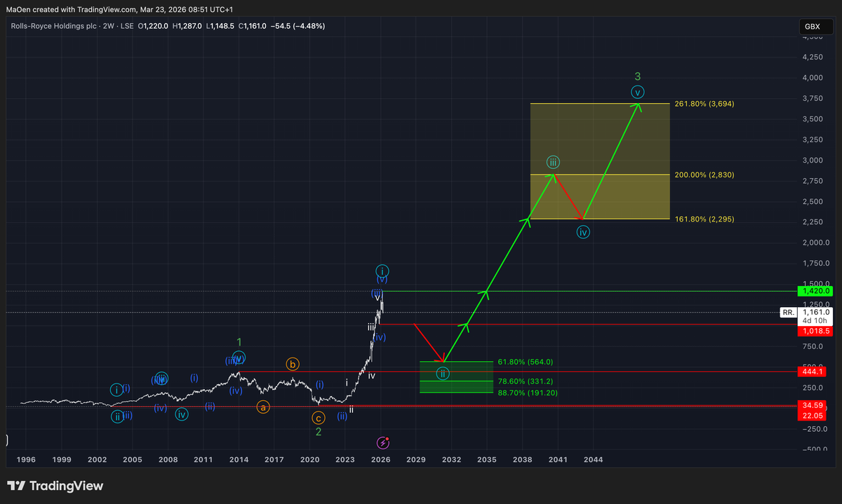The image size is (842, 504).
Task: Select the orange circled a wave label
Action: click(x=262, y=407)
